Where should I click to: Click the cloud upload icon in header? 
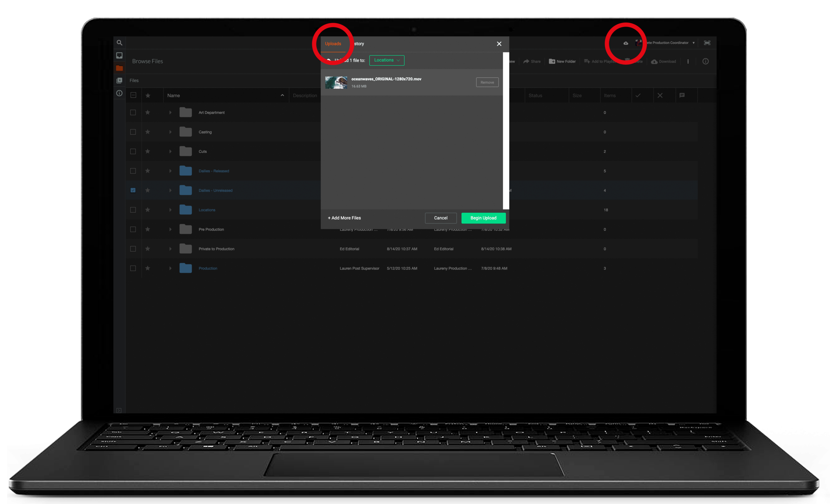pos(626,43)
